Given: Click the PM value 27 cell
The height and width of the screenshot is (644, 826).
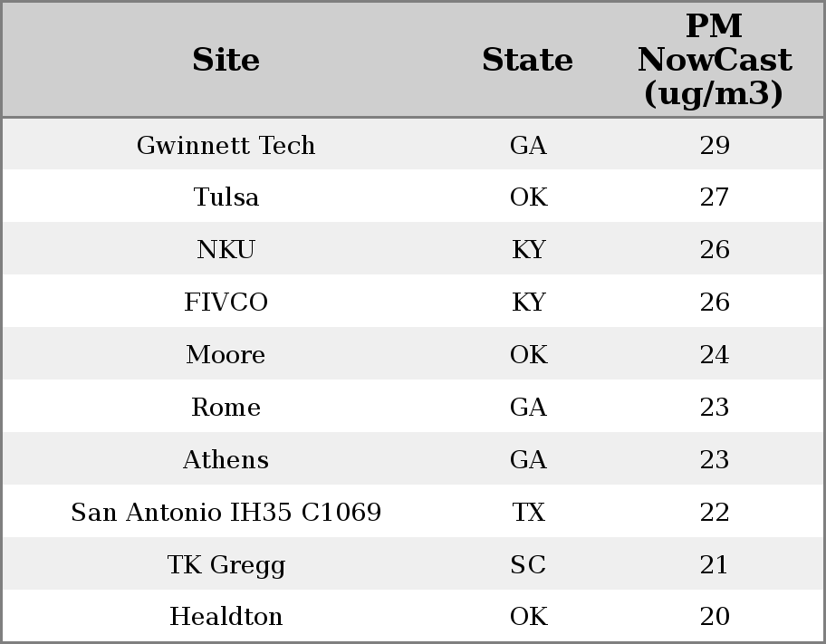Looking at the screenshot, I should click(x=715, y=197).
